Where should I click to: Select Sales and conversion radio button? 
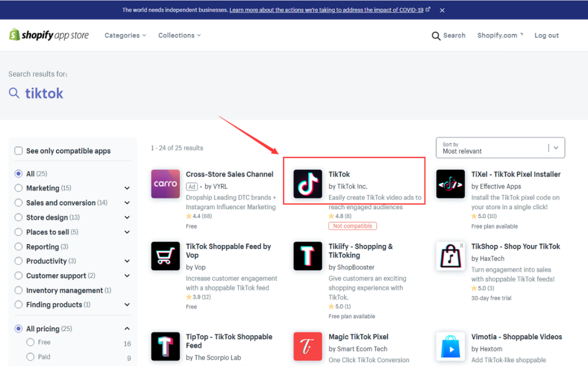coord(19,203)
